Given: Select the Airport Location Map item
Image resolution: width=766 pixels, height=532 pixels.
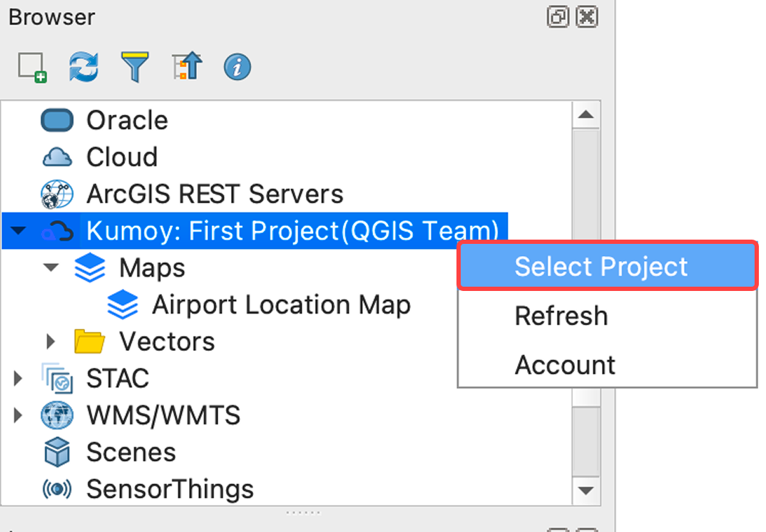Looking at the screenshot, I should coord(281,305).
